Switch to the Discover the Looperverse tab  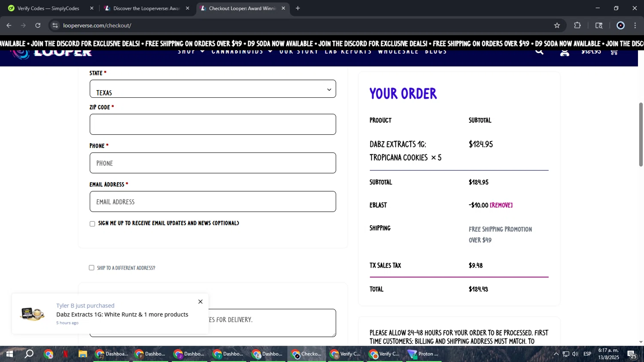tap(146, 8)
